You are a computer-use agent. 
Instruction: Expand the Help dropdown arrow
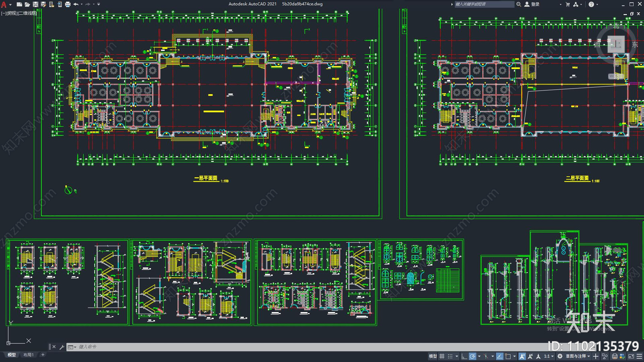597,4
